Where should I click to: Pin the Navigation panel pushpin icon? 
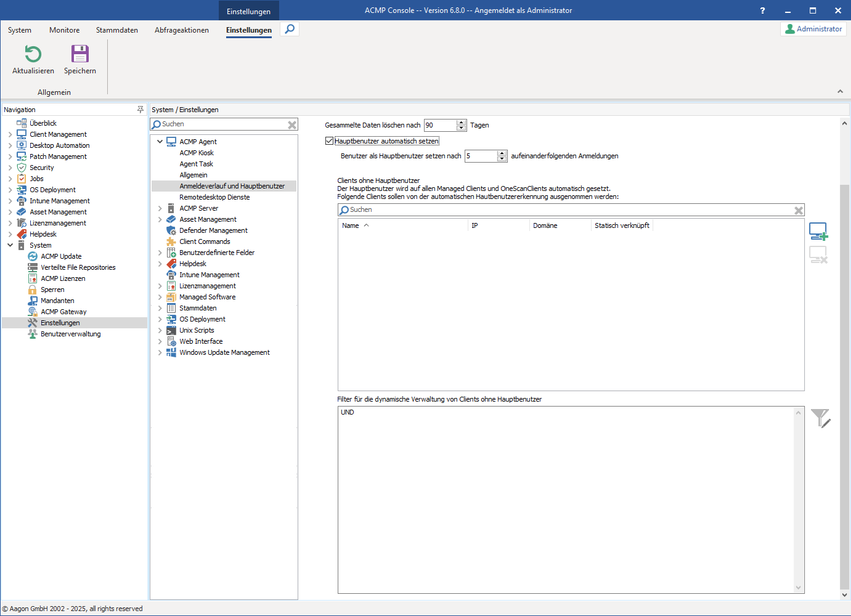click(140, 110)
